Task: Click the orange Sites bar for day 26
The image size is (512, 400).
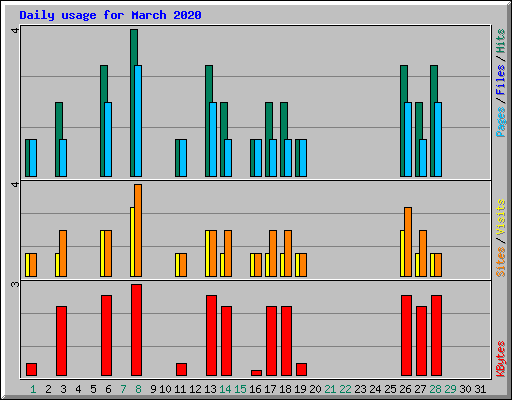Action: tap(408, 242)
